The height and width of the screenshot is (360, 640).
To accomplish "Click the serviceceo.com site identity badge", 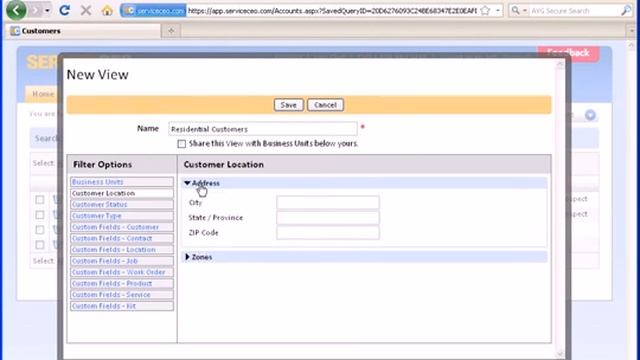I will (154, 11).
